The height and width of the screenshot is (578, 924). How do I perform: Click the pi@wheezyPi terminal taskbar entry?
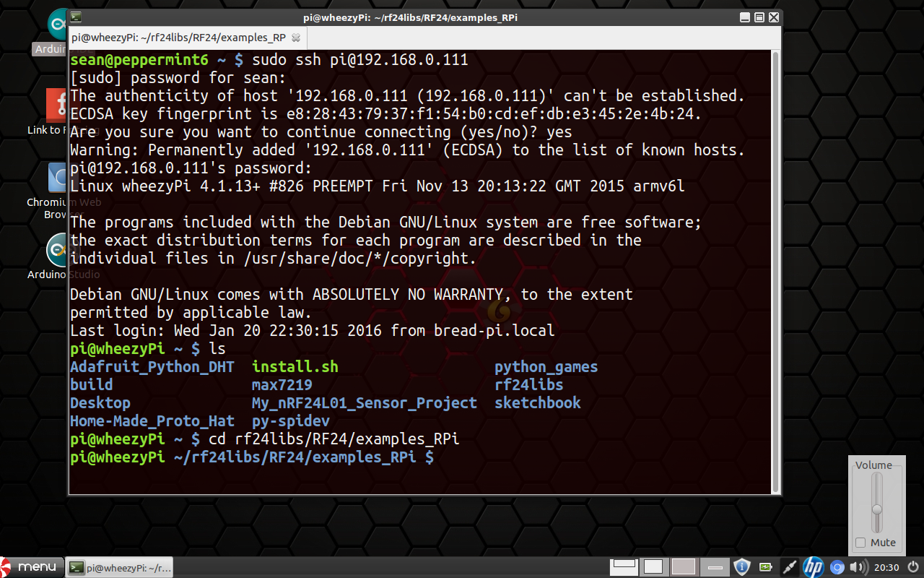119,568
